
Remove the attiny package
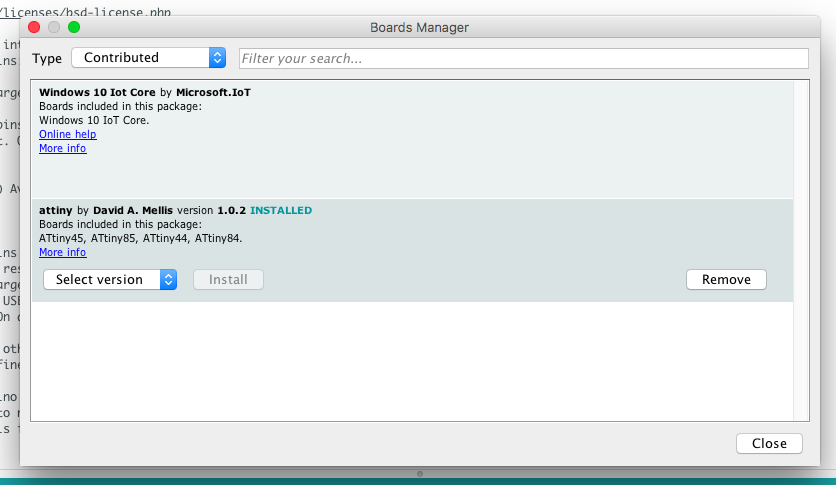coord(726,280)
